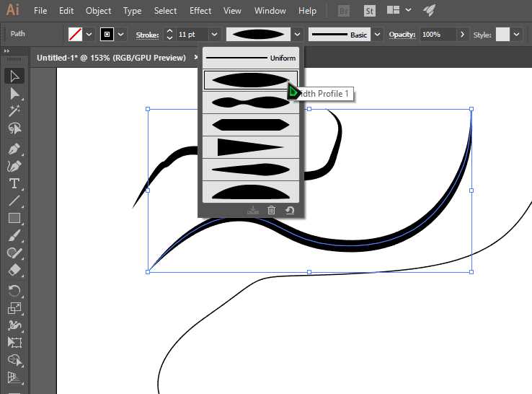The image size is (532, 394).
Task: Choose the Uniform width profile
Action: click(x=251, y=58)
